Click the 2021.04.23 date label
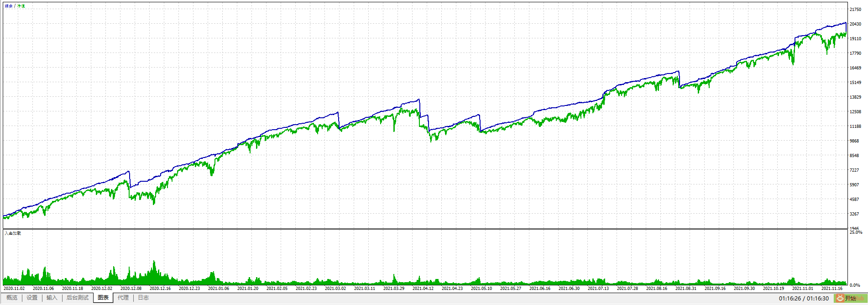The height and width of the screenshot is (305, 868). pyautogui.click(x=452, y=288)
